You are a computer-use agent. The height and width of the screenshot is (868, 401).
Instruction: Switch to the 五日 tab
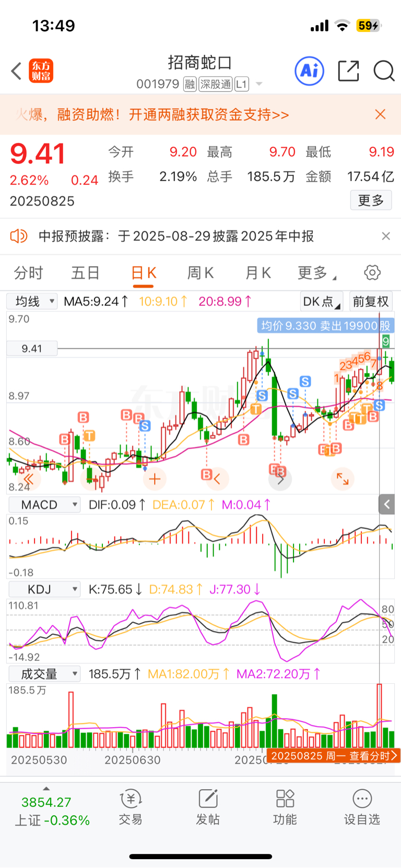86,272
